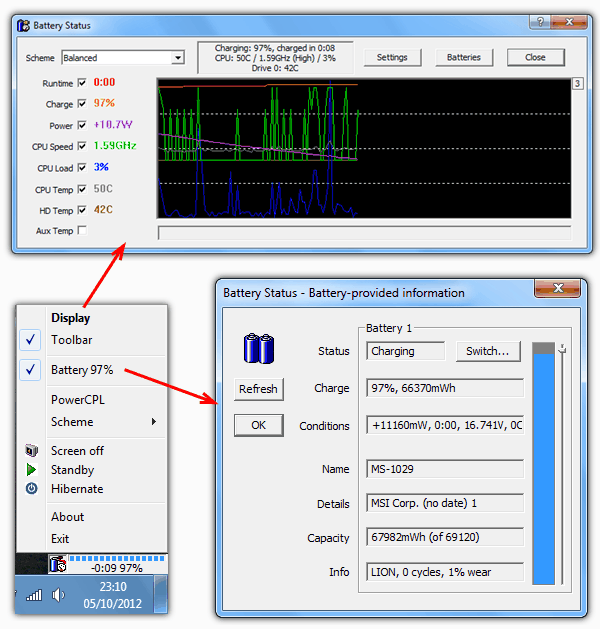
Task: Click the empty status bar below the graph
Action: (364, 233)
